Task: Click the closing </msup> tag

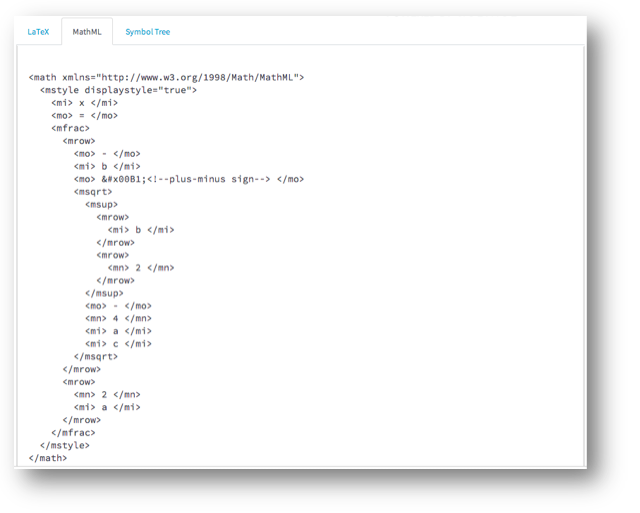Action: coord(104,293)
